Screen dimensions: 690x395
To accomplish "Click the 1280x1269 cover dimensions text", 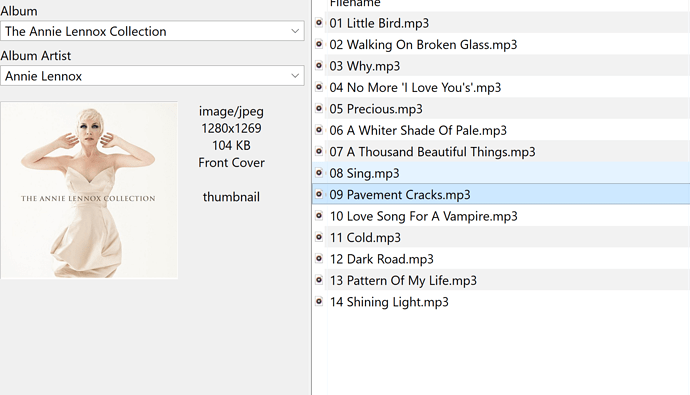I will 231,128.
